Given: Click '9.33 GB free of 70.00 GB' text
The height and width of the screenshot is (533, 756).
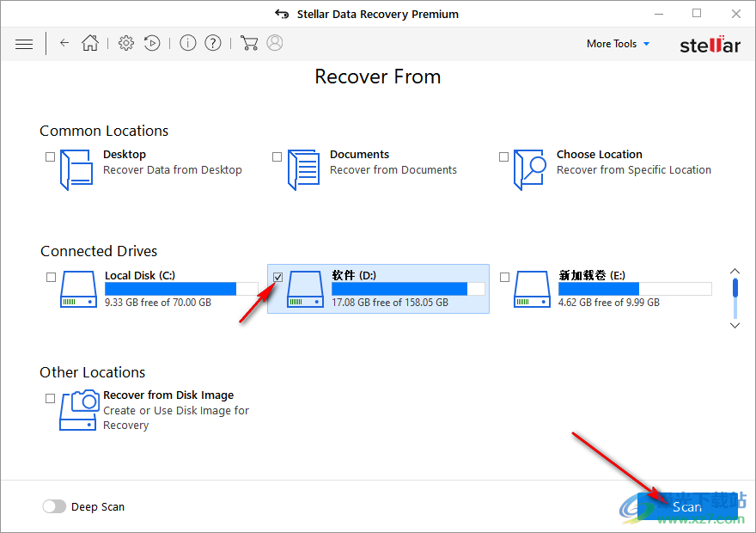Looking at the screenshot, I should click(x=158, y=303).
